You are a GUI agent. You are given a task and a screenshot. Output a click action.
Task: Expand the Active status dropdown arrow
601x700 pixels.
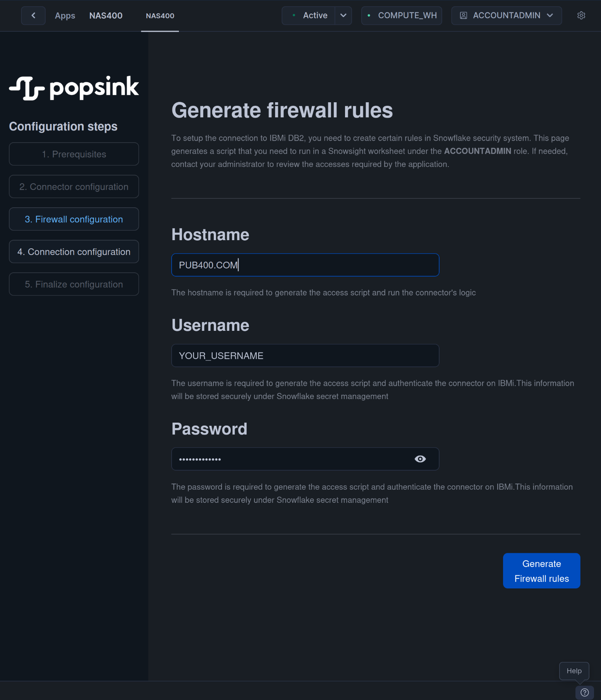pos(343,15)
